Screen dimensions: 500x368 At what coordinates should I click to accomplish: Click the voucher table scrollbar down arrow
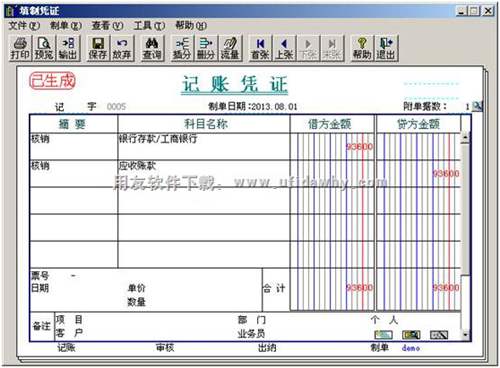click(x=465, y=334)
